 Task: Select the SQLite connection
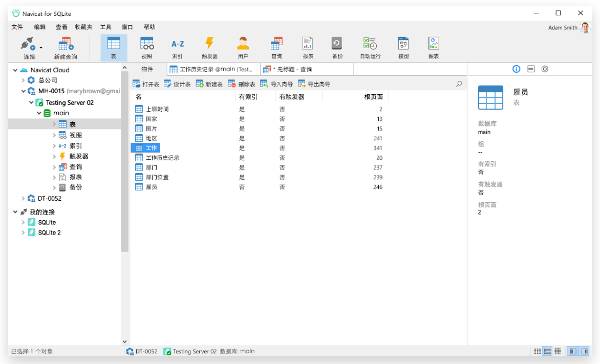coord(42,222)
